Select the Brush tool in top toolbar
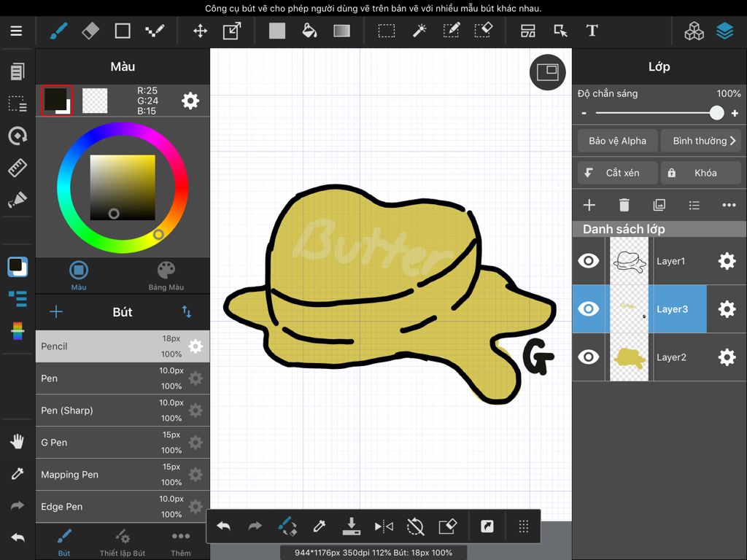The image size is (747, 560). (x=58, y=31)
